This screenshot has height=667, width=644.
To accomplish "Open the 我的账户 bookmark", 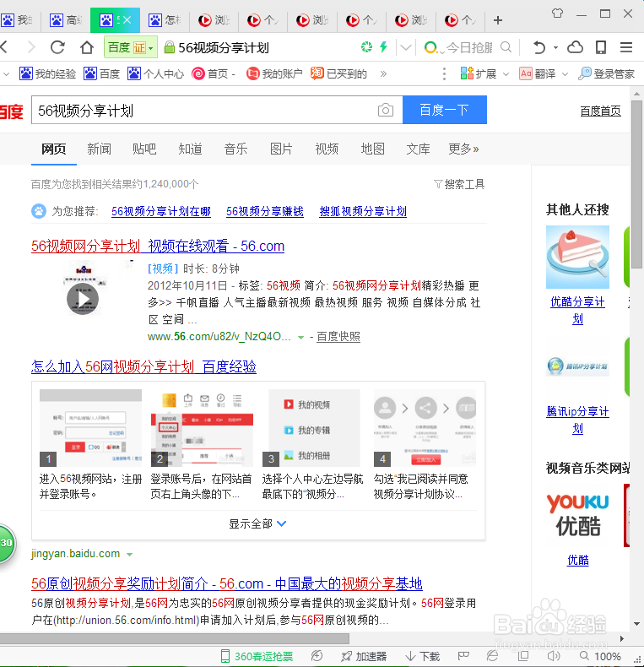I will (x=274, y=74).
